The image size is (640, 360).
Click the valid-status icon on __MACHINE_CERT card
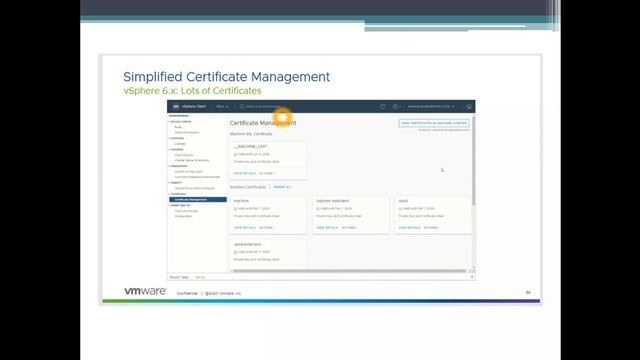pos(236,155)
